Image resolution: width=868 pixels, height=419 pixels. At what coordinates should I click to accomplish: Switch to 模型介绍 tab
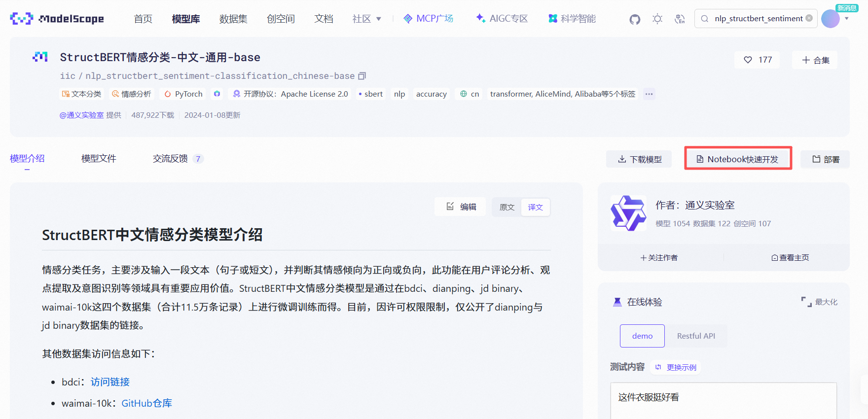(x=27, y=158)
